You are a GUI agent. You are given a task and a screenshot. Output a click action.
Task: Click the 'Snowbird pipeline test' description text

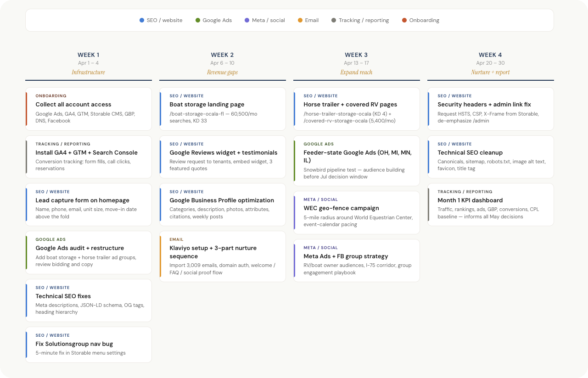tap(354, 173)
